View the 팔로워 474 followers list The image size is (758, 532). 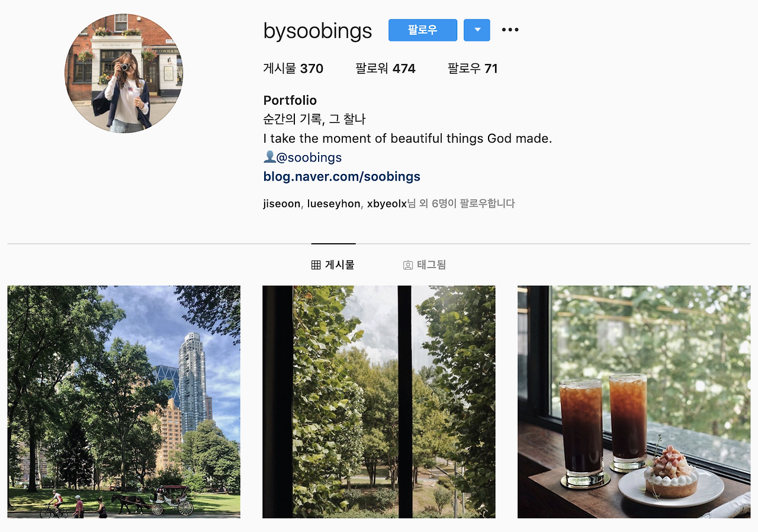click(x=386, y=69)
